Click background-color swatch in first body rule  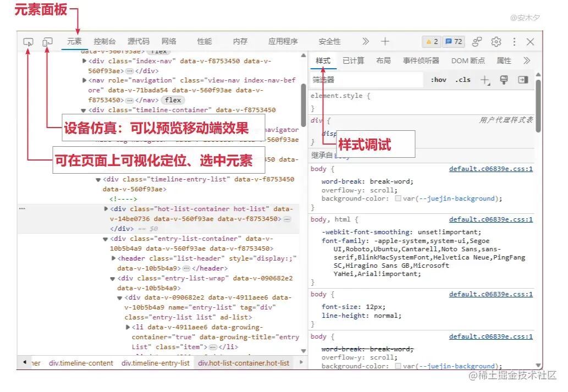(398, 198)
